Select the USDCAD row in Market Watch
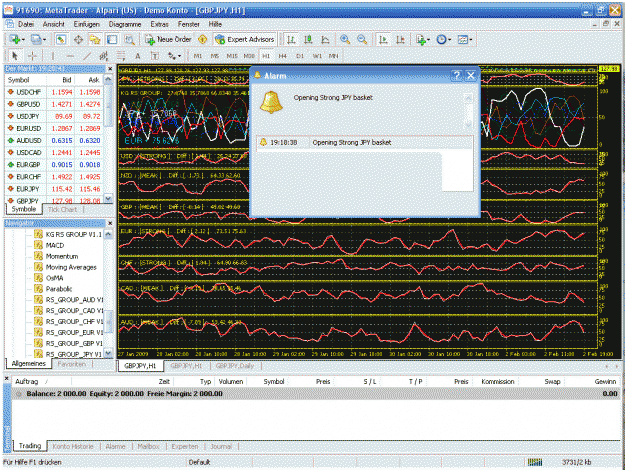The width and height of the screenshot is (625, 470). pos(54,153)
